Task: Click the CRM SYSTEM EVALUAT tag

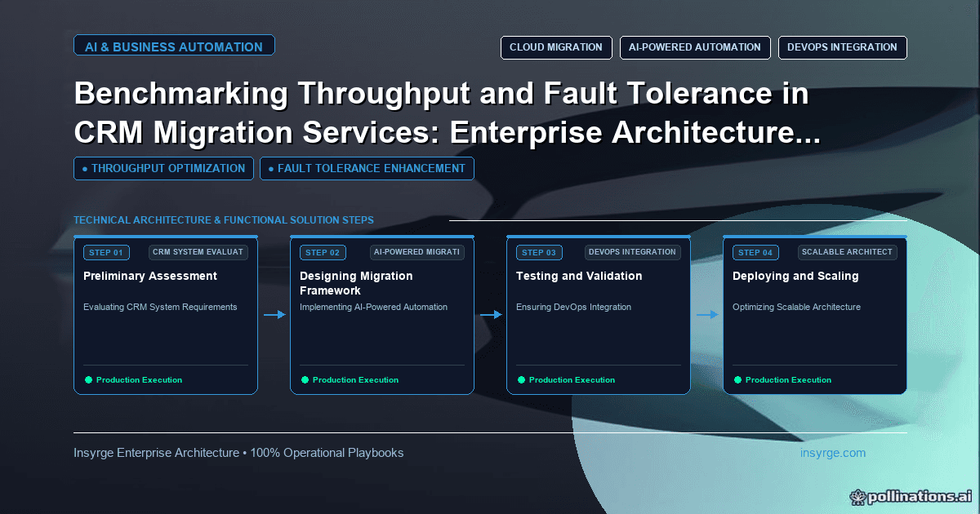Action: (x=198, y=252)
